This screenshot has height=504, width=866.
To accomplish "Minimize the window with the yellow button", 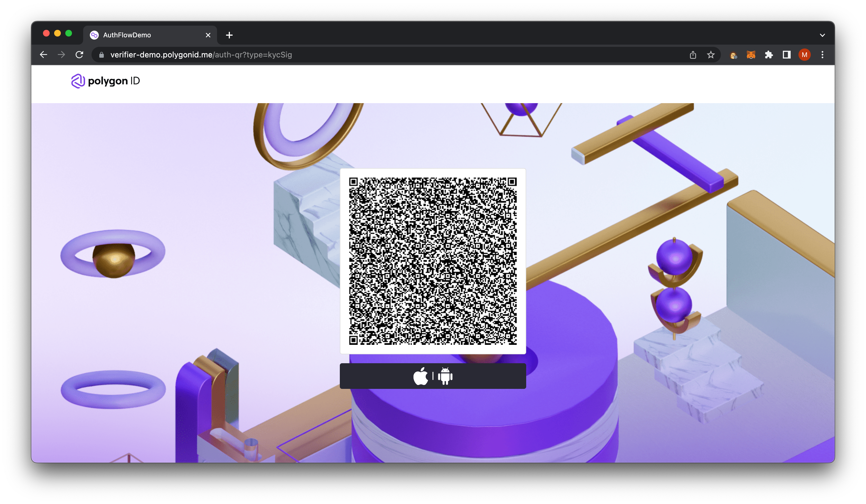I will pos(57,33).
